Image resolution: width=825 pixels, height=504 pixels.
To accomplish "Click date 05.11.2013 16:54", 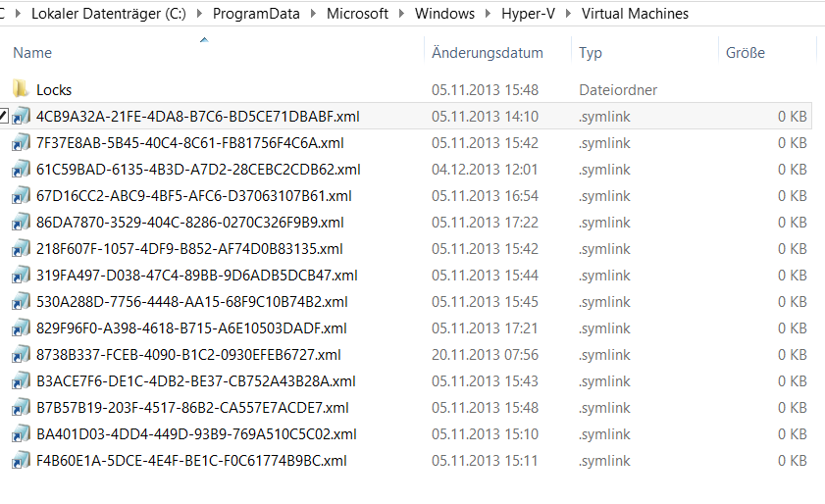I will pyautogui.click(x=485, y=196).
